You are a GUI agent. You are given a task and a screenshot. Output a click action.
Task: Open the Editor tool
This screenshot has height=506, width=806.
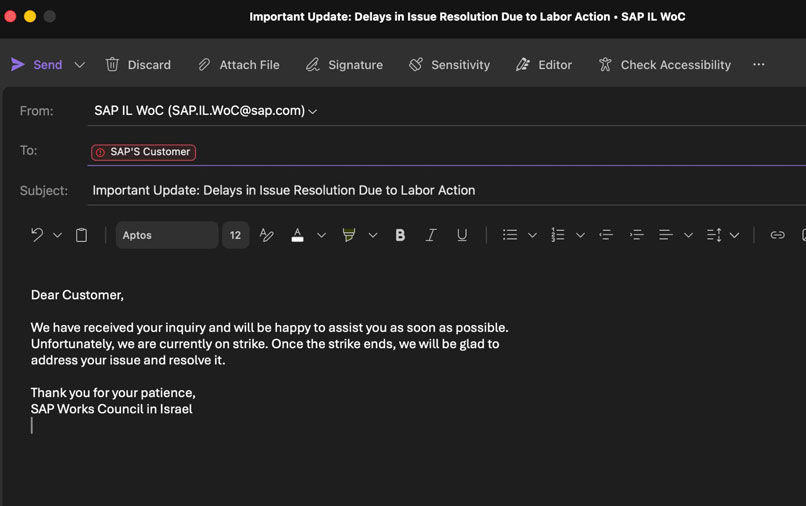pyautogui.click(x=544, y=65)
